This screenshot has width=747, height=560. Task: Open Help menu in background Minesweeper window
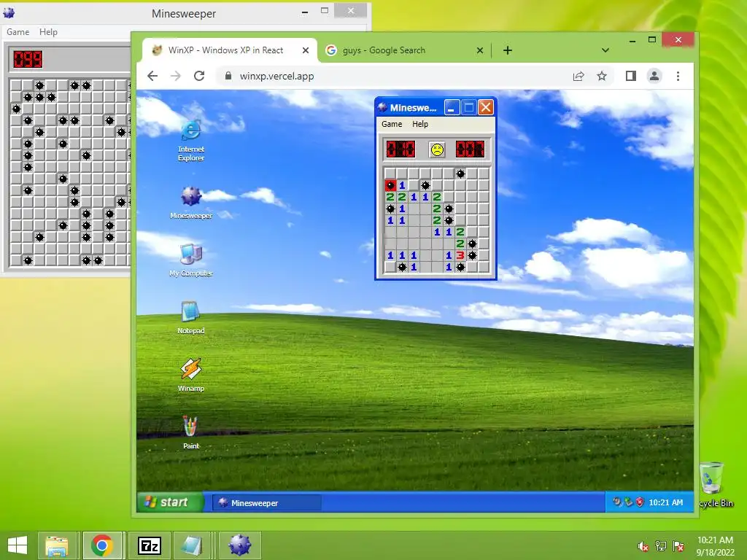(x=48, y=32)
